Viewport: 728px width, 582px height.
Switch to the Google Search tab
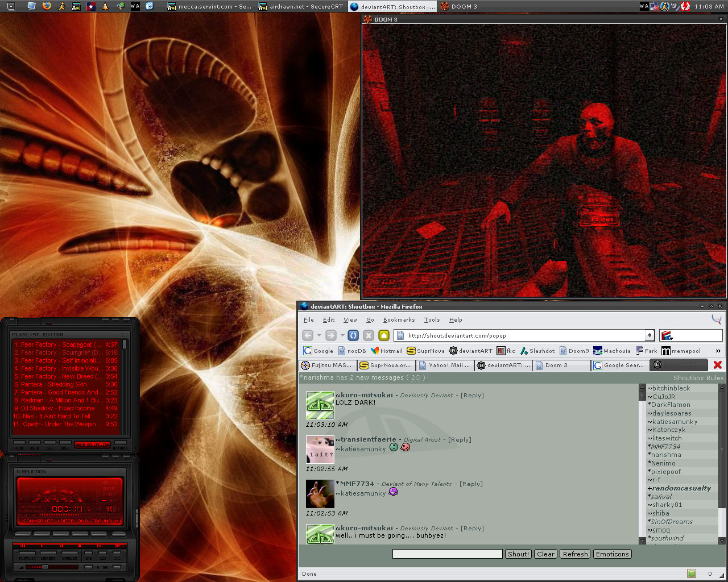(x=620, y=365)
